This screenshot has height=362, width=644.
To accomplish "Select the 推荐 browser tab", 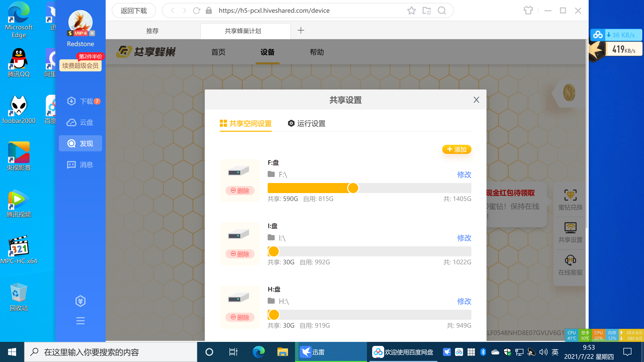I will point(152,31).
